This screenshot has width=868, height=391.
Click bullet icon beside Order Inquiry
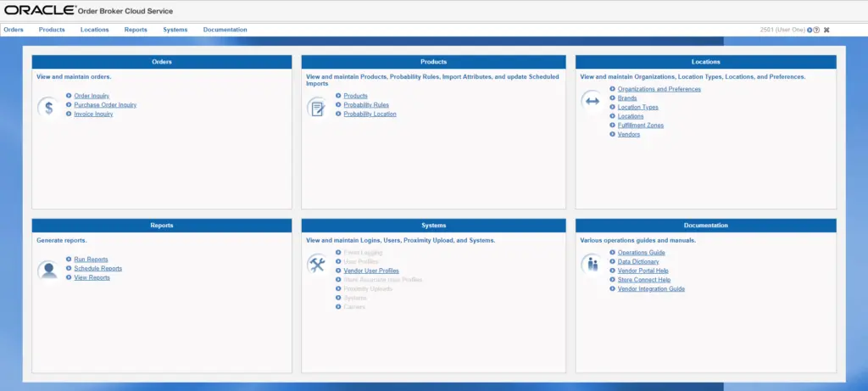[x=69, y=96]
